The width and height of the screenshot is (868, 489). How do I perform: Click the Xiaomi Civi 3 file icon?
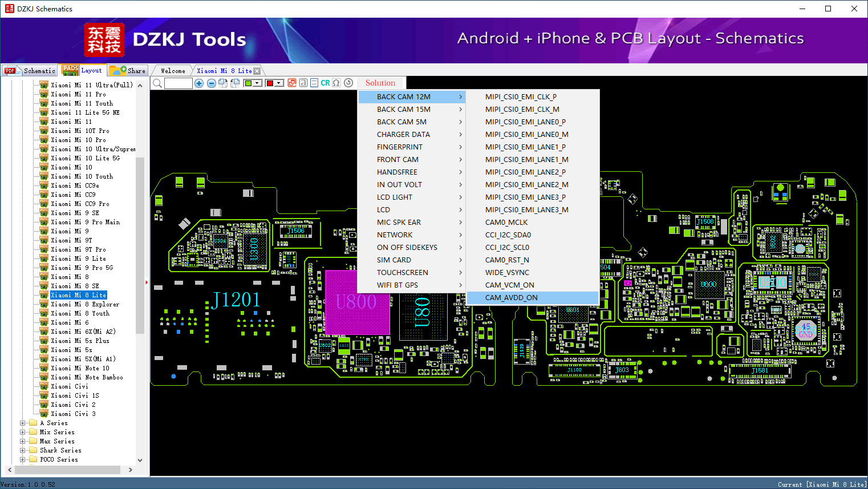(x=44, y=414)
